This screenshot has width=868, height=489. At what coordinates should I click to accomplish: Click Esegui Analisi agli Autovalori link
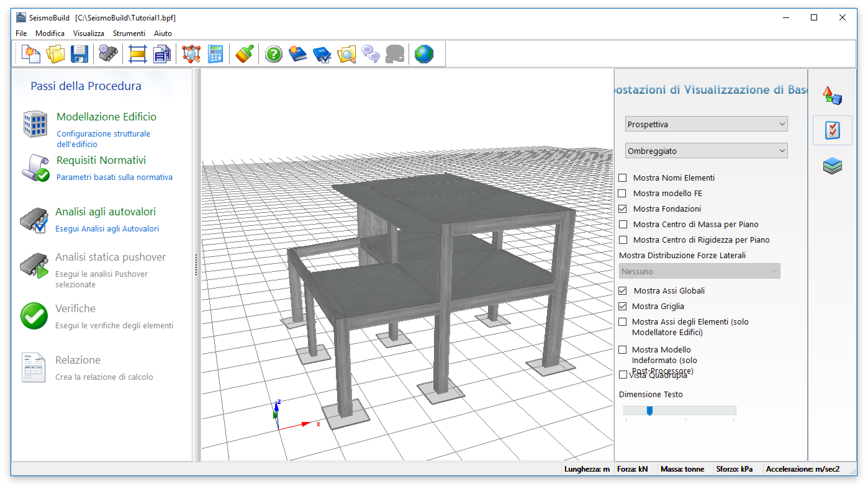point(107,229)
